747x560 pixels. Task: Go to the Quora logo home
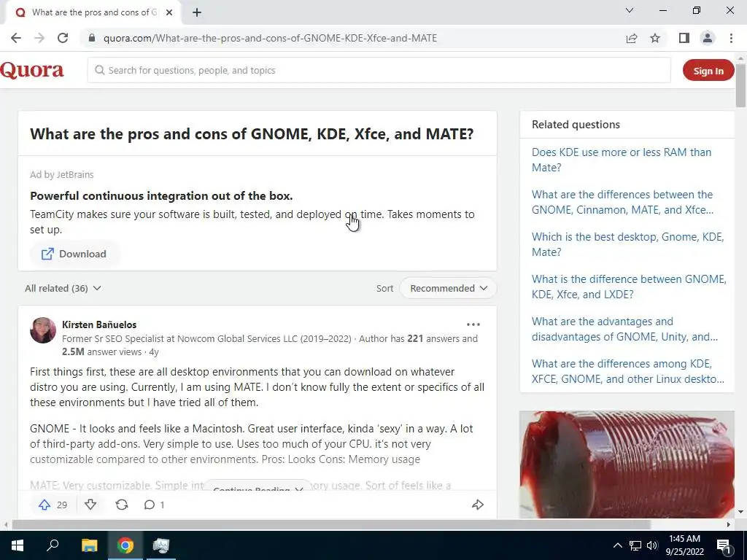pos(32,71)
